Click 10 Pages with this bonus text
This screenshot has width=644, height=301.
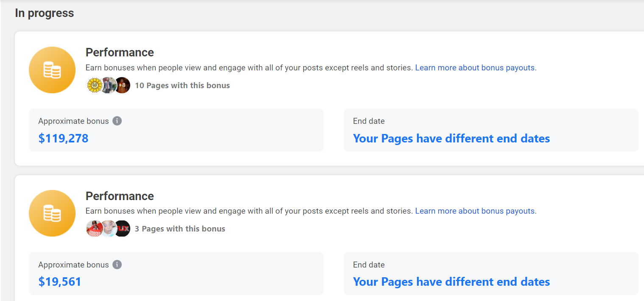[x=182, y=85]
